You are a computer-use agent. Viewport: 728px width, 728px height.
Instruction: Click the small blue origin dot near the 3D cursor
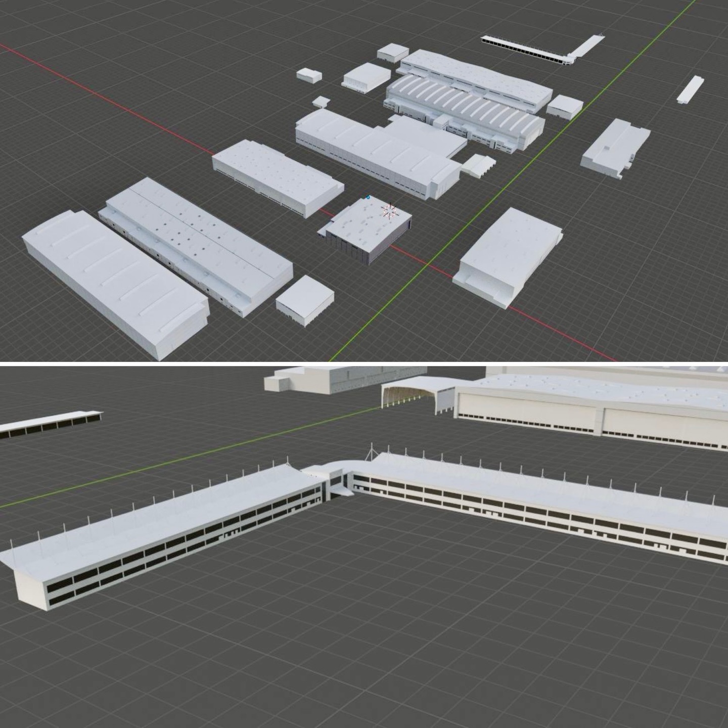tap(369, 197)
